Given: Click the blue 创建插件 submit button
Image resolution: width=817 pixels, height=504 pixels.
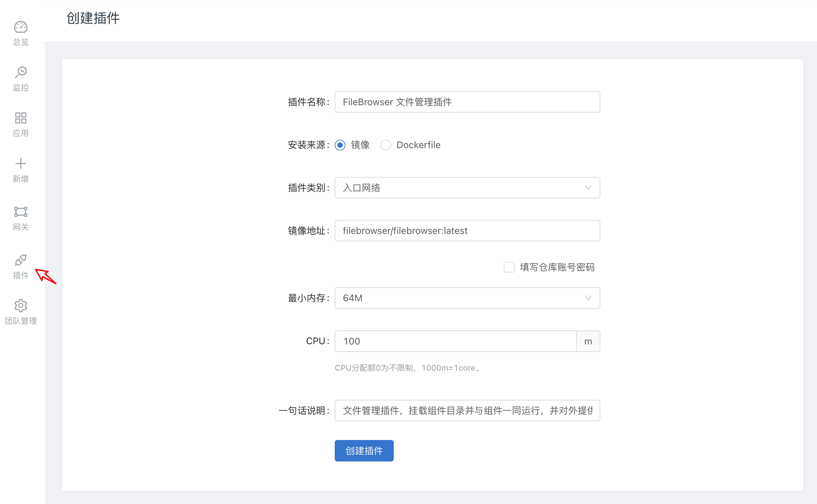Looking at the screenshot, I should 364,451.
